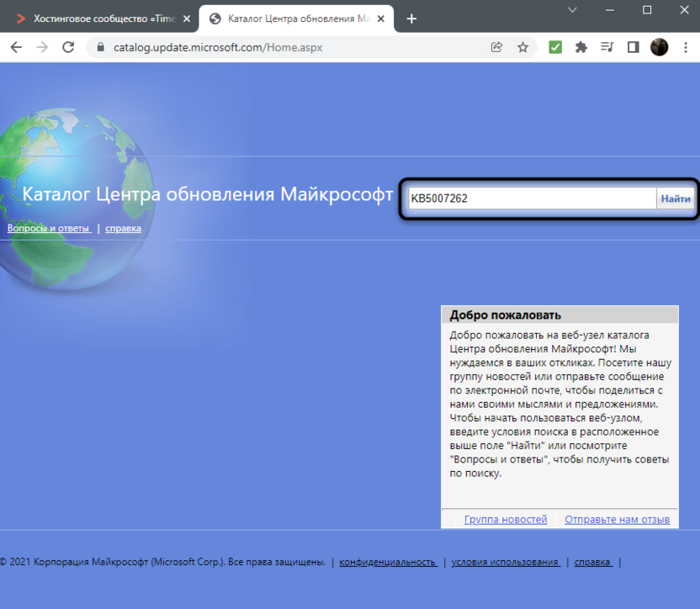The height and width of the screenshot is (609, 700).
Task: Bookmark page with the star icon
Action: pyautogui.click(x=522, y=48)
